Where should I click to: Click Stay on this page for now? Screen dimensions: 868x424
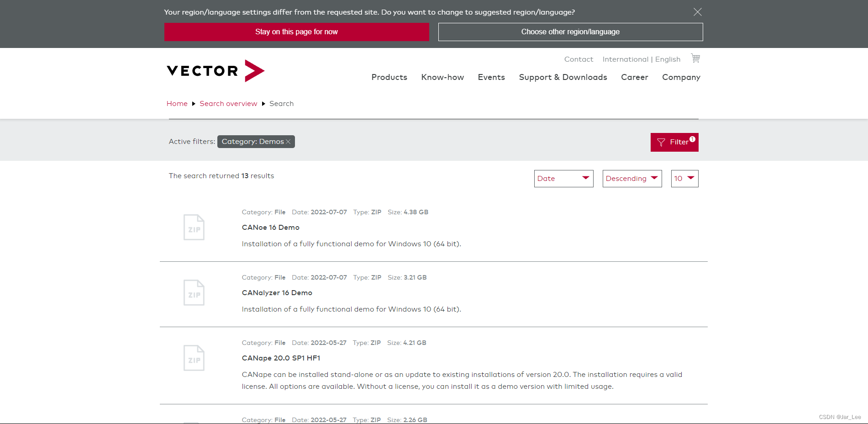[x=297, y=32]
